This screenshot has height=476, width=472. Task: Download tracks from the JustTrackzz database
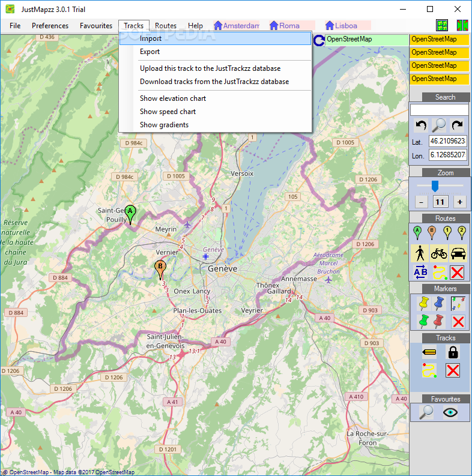pyautogui.click(x=216, y=82)
